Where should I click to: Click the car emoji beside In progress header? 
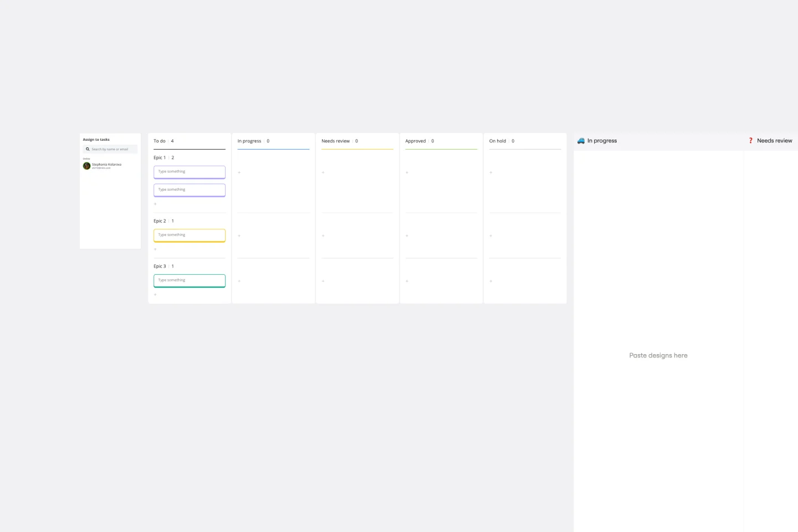[581, 141]
